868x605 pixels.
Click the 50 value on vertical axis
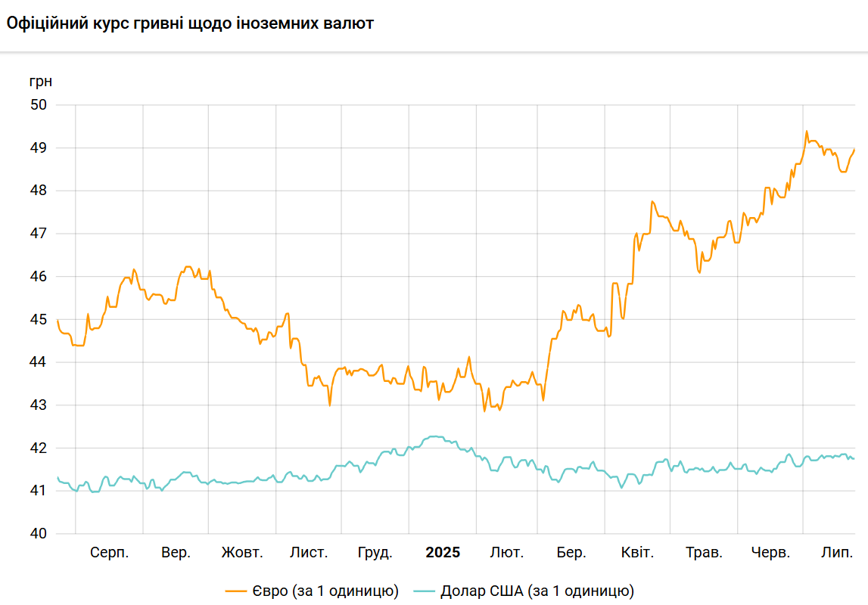39,105
